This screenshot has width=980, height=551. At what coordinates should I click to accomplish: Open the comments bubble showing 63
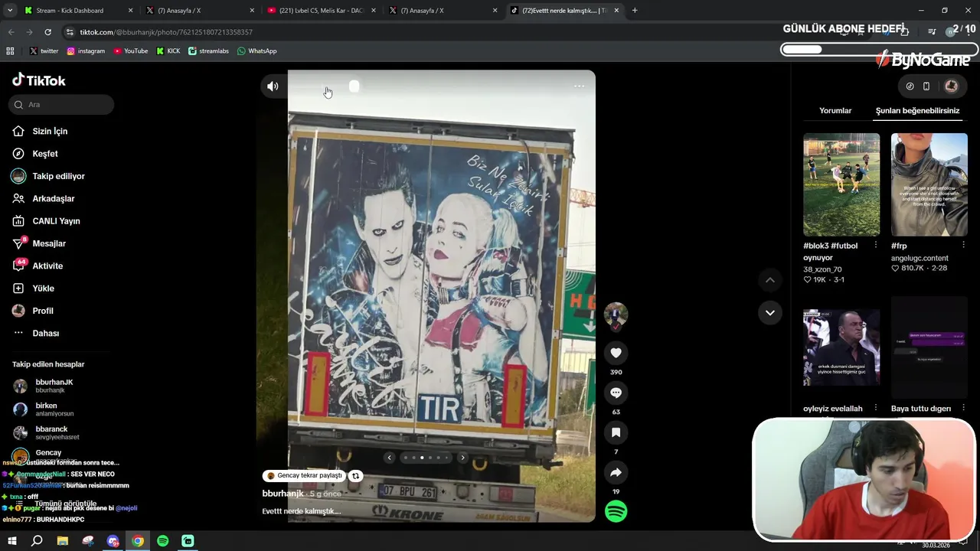point(616,393)
